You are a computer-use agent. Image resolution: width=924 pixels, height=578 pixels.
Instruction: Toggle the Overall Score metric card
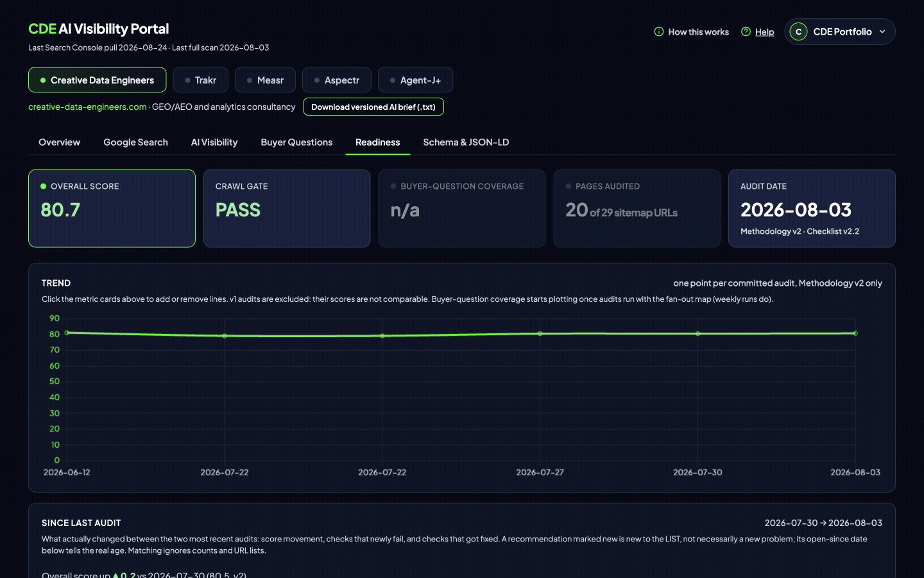(112, 208)
